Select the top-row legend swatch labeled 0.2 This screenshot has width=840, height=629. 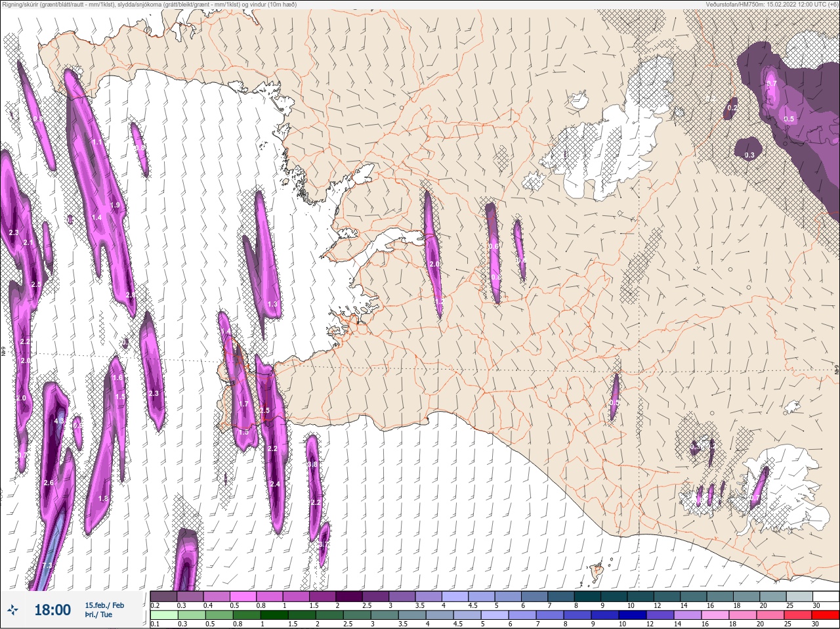pyautogui.click(x=163, y=597)
